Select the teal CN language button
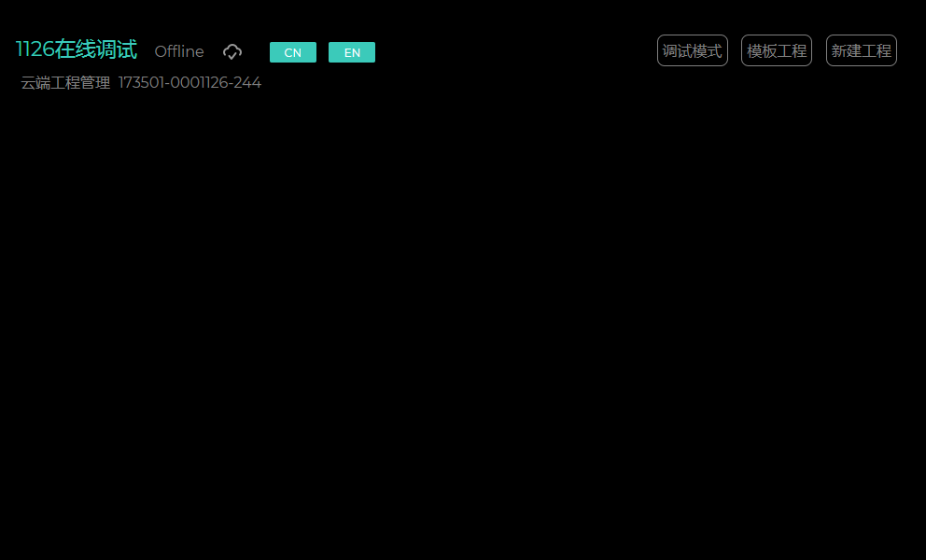Viewport: 926px width, 560px height. pyautogui.click(x=293, y=52)
